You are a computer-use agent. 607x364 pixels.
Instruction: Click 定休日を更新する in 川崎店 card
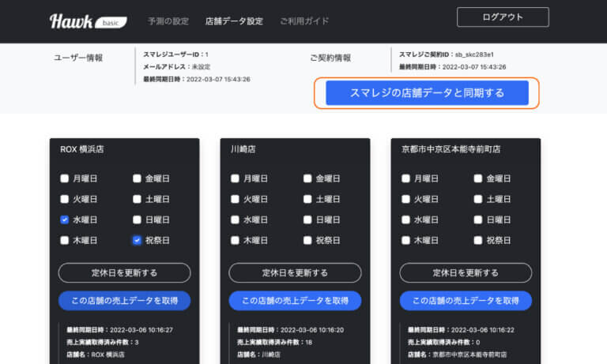[x=295, y=272]
